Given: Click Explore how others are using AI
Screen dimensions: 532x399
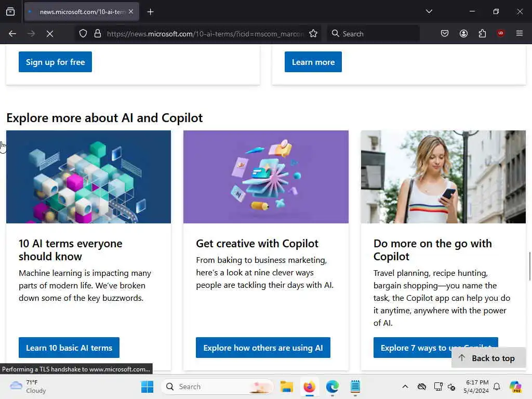Looking at the screenshot, I should (263, 348).
